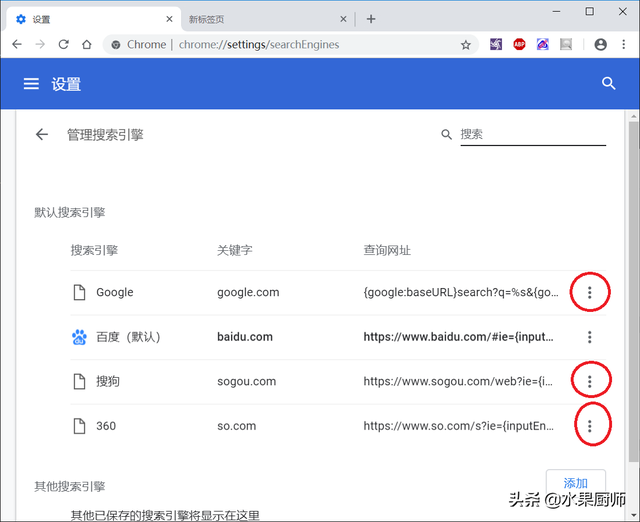
Task: Click the 百度（默认）engine name
Action: click(128, 337)
